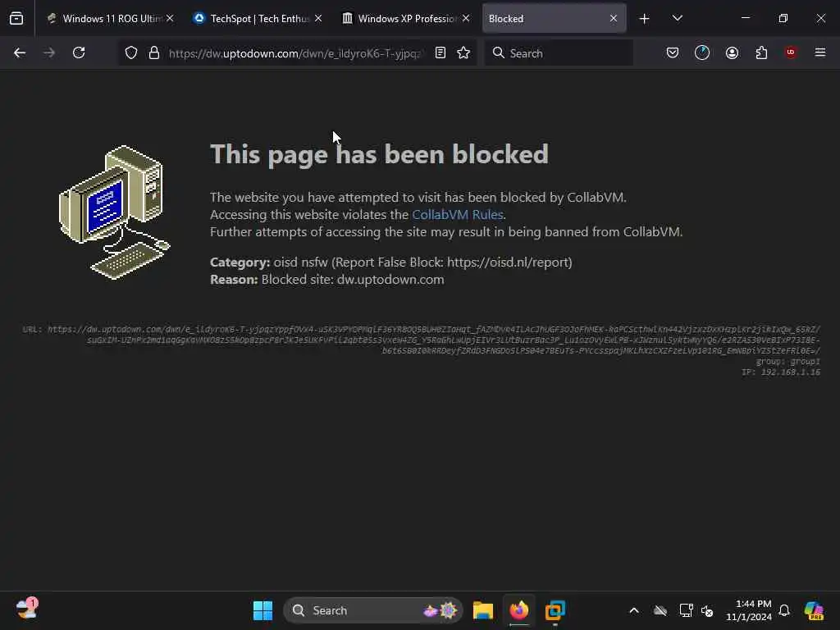The height and width of the screenshot is (630, 840).
Task: Toggle reader view icon
Action: pyautogui.click(x=441, y=52)
